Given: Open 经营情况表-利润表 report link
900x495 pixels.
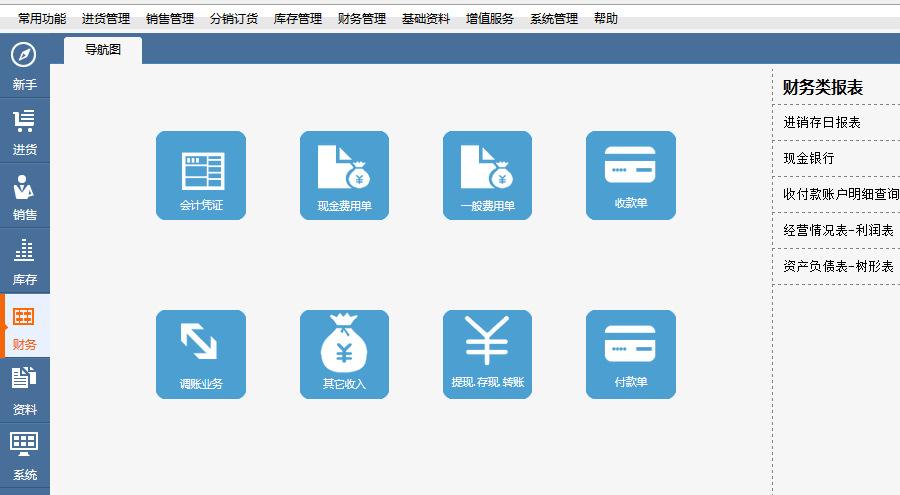Looking at the screenshot, I should click(838, 230).
